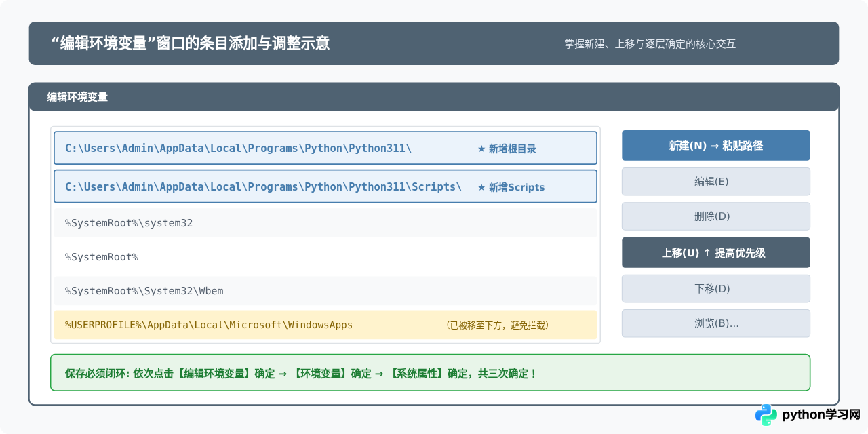This screenshot has width=868, height=434.
Task: Click the 编辑环境变量 window title
Action: click(x=77, y=97)
